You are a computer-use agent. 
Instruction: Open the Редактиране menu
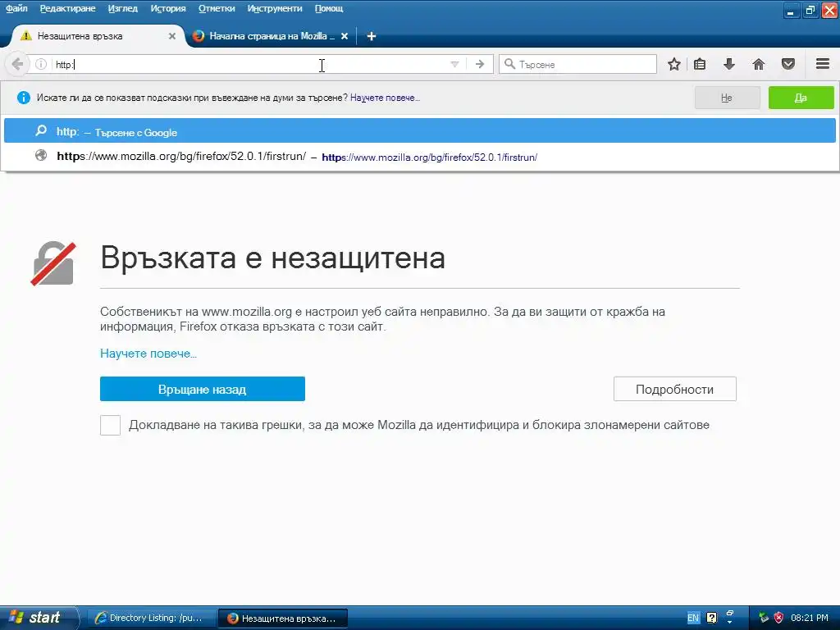[67, 8]
